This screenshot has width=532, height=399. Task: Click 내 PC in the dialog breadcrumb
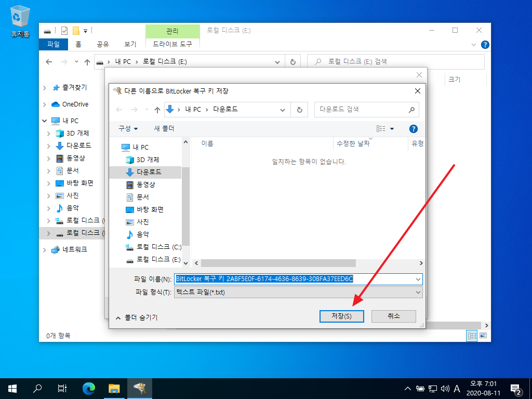point(193,109)
